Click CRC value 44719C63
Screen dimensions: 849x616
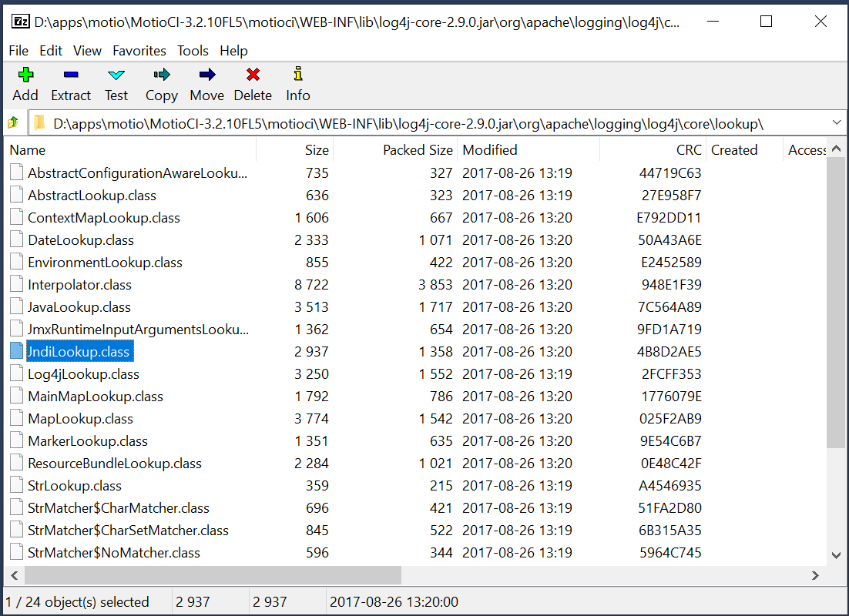[670, 172]
